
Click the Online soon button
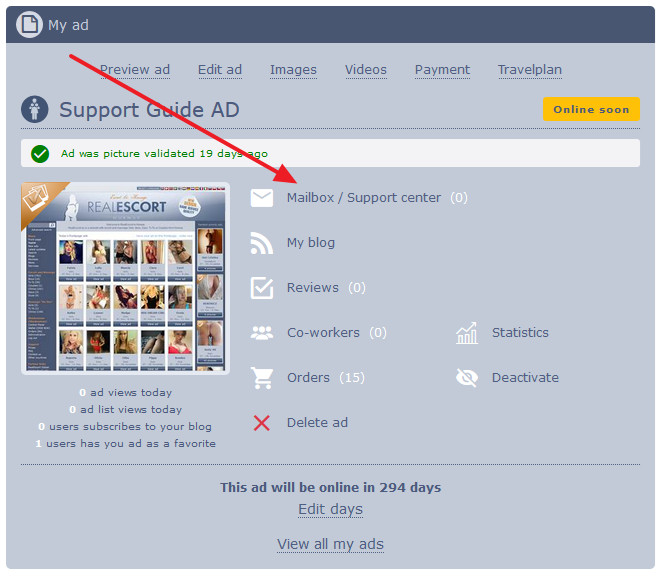coord(591,109)
